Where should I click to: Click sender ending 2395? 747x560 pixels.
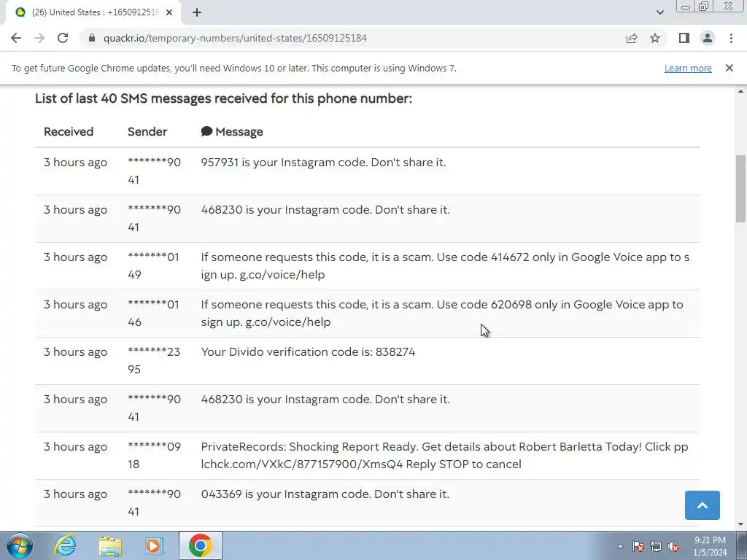tap(154, 360)
